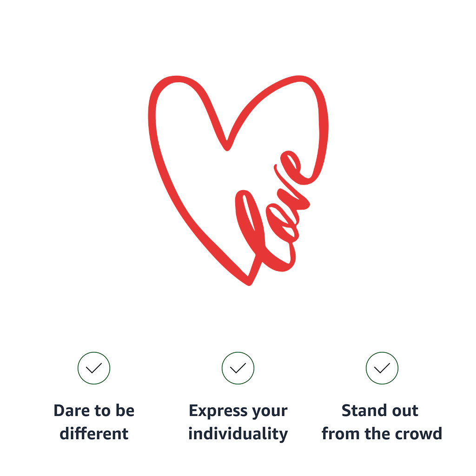Click the word "be" in the left caption
The image size is (476, 476).
125,411
